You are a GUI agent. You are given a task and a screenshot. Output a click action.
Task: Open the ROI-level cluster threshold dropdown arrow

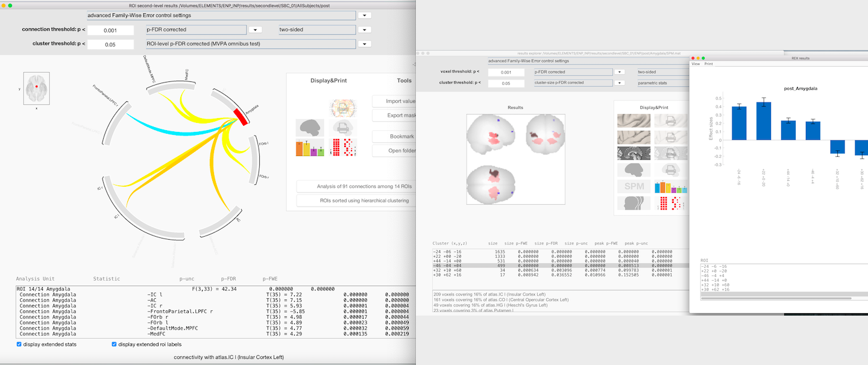[x=364, y=44]
